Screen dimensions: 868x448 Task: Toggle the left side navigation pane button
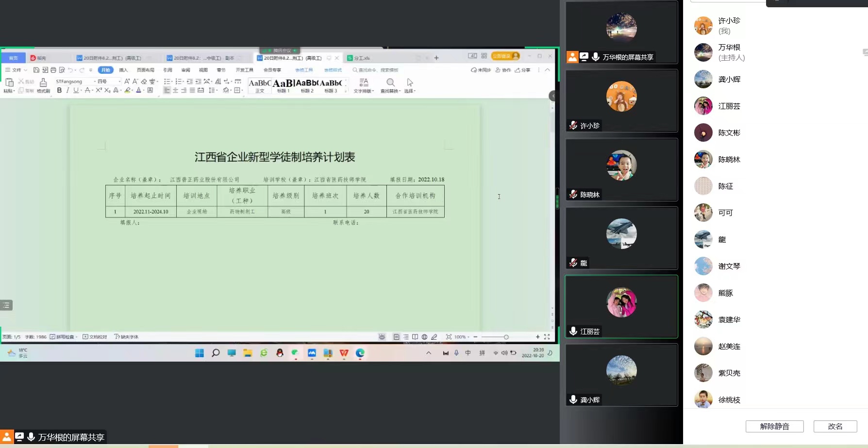[6, 305]
